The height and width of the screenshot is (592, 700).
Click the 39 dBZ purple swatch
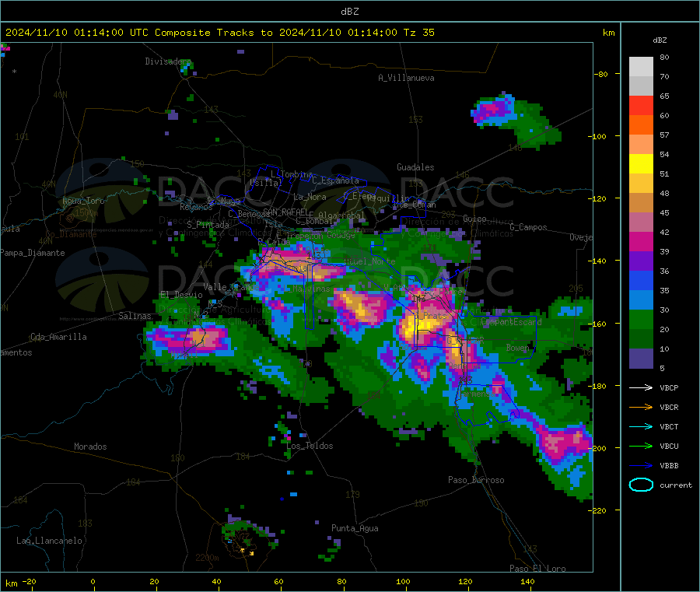click(x=641, y=261)
